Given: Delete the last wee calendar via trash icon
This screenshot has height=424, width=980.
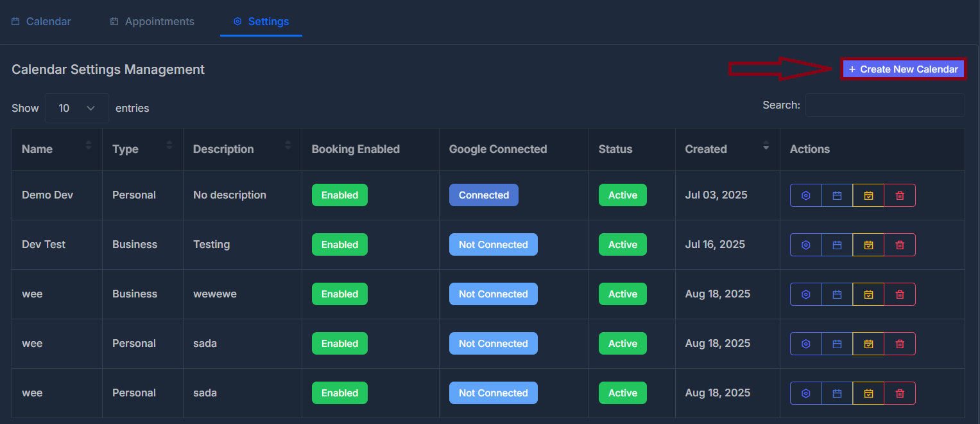Looking at the screenshot, I should click(x=900, y=393).
